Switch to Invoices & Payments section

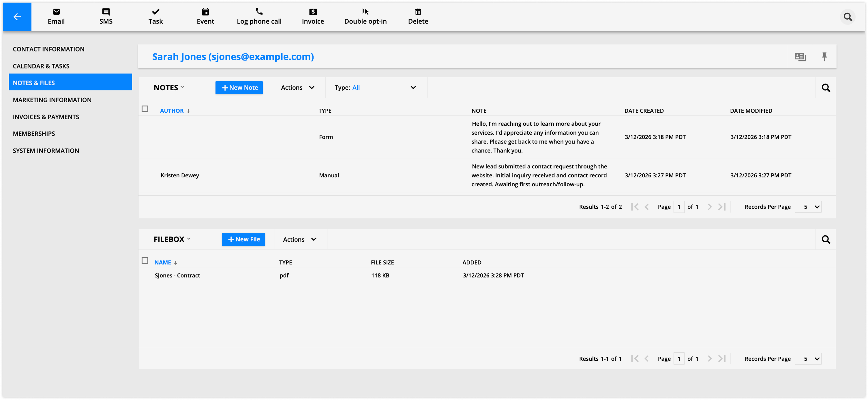click(x=46, y=117)
